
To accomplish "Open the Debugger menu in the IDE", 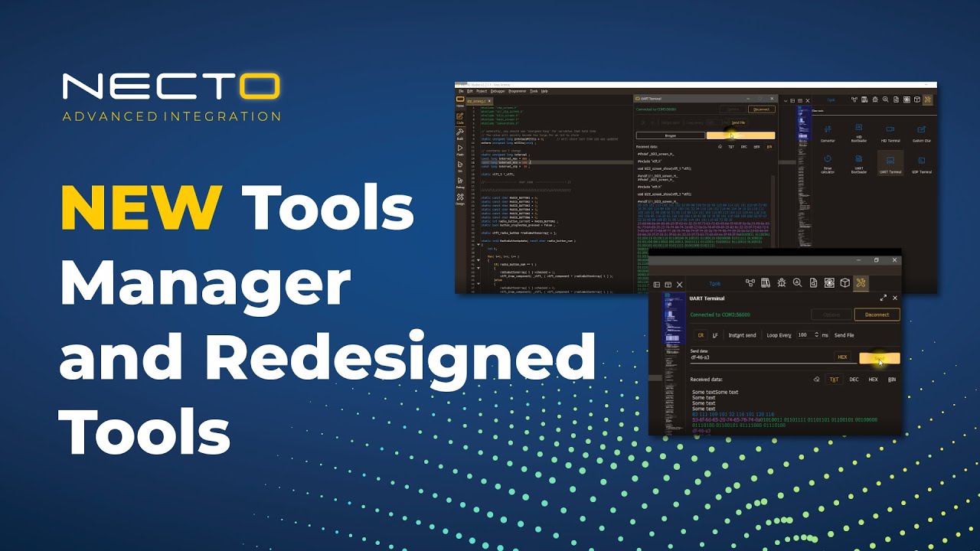I will click(498, 91).
